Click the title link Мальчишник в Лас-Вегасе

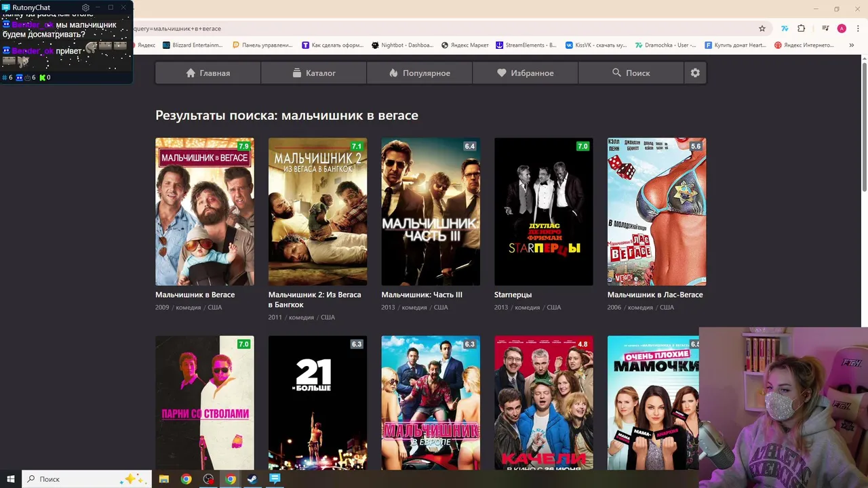pos(655,295)
